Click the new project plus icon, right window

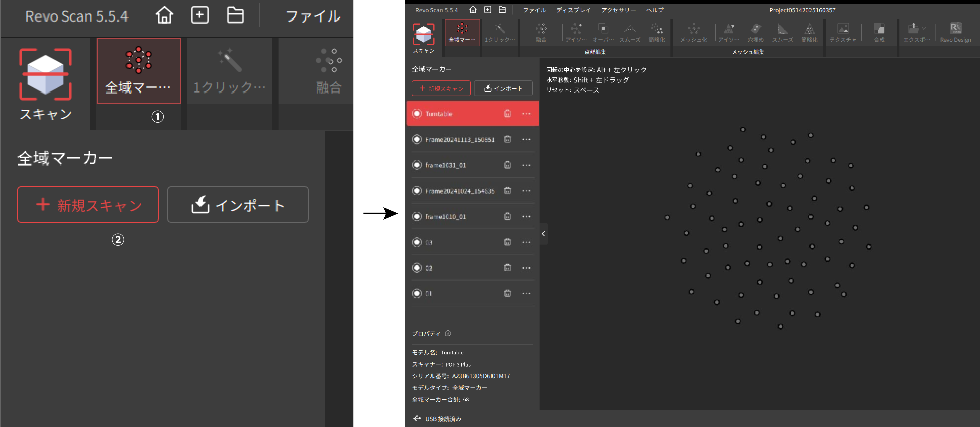pos(488,10)
